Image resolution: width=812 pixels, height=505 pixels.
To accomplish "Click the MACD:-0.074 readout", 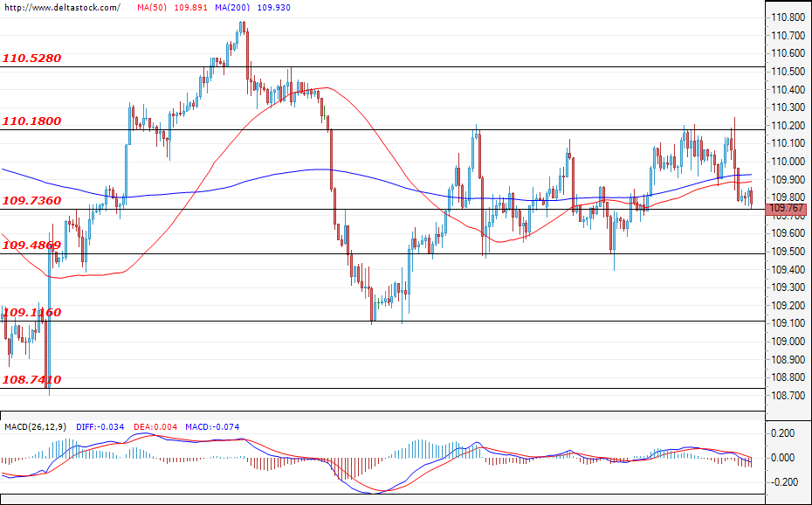I will (212, 426).
